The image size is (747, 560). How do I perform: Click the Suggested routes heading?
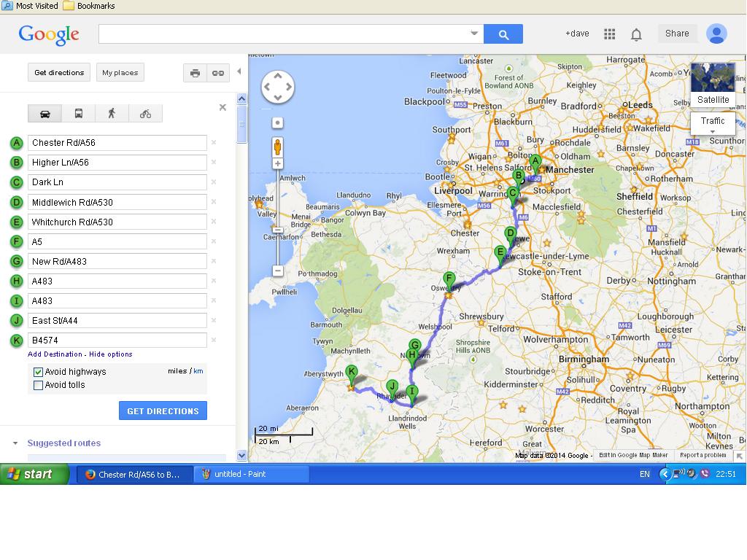pos(64,443)
